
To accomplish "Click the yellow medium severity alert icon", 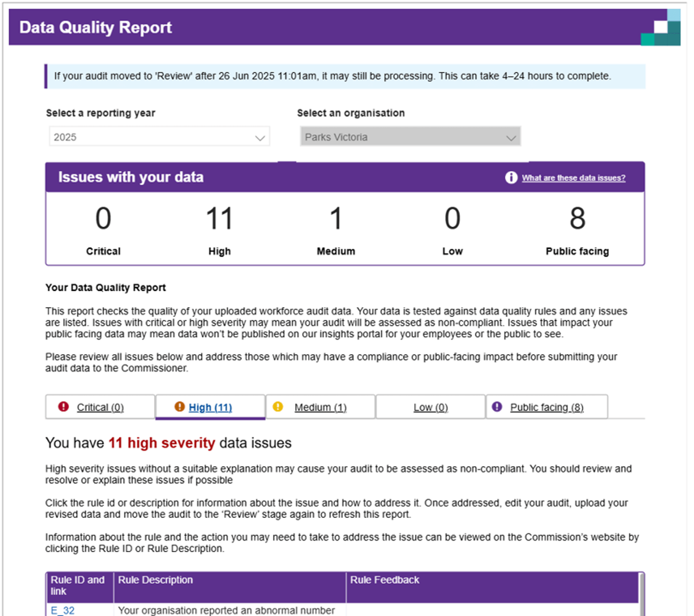I will 278,406.
